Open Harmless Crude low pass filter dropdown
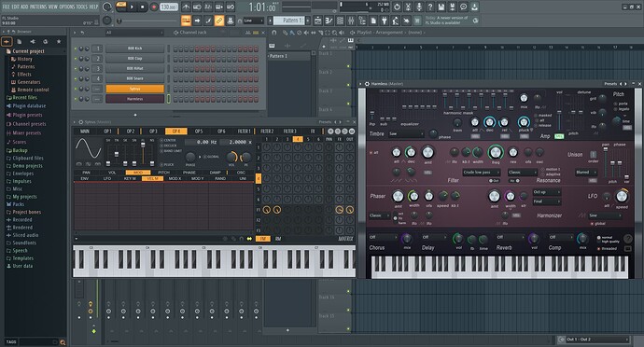The width and height of the screenshot is (644, 347). 482,172
